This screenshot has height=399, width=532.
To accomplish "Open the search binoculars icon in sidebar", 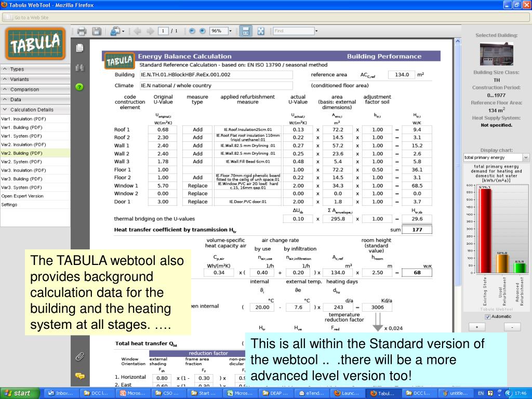I will [79, 68].
